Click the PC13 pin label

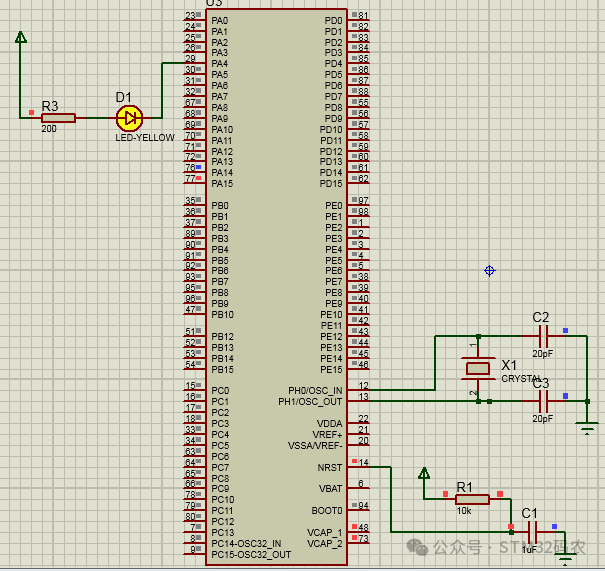pos(223,532)
